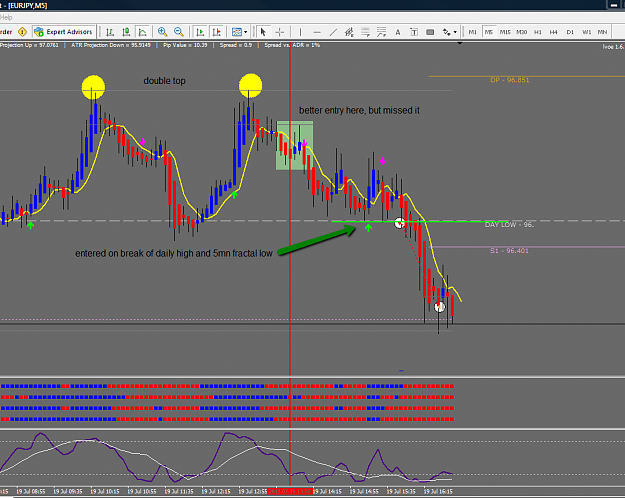This screenshot has width=625, height=498.
Task: Toggle chart Auto Scroll
Action: pos(200,32)
